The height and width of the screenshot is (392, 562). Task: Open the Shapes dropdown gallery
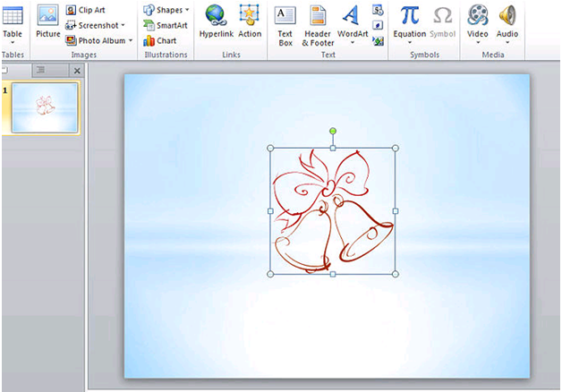click(x=166, y=10)
